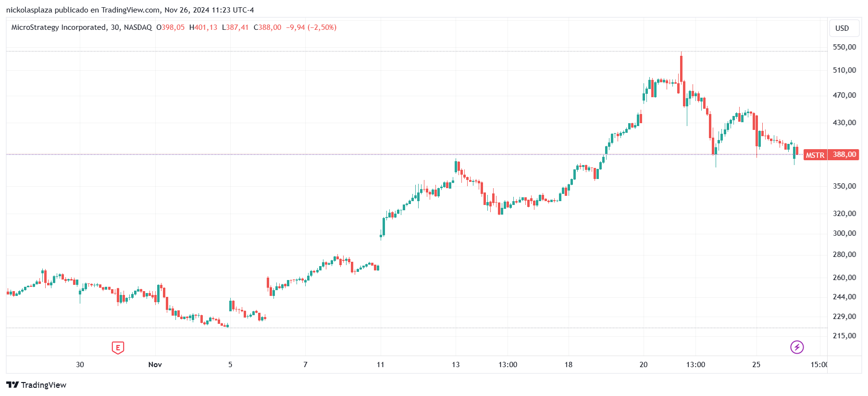Select the '18' date on time axis
Viewport: 868px width, 396px height.
pyautogui.click(x=568, y=365)
